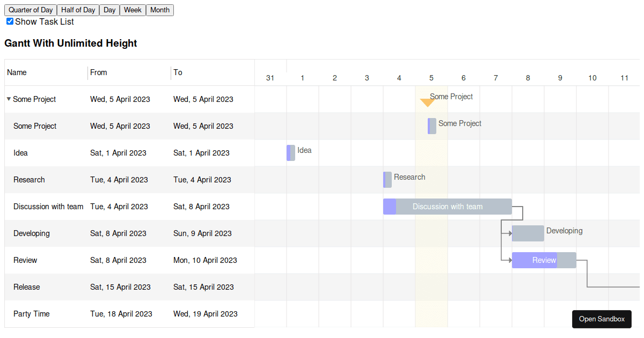Click the From column header
This screenshot has width=644, height=338.
(98, 72)
